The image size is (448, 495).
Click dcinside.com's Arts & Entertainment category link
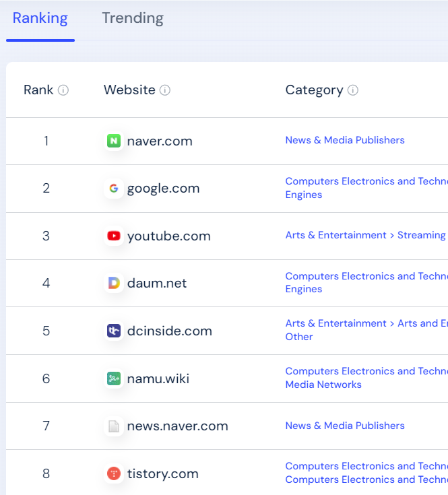(x=366, y=330)
